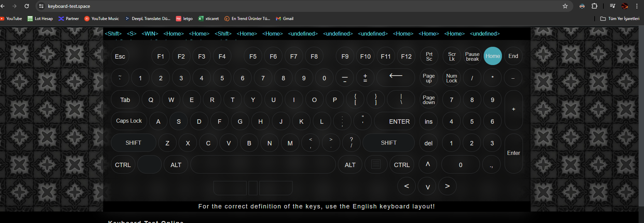The height and width of the screenshot is (223, 644).
Task: Click the tilde key
Action: point(120,78)
